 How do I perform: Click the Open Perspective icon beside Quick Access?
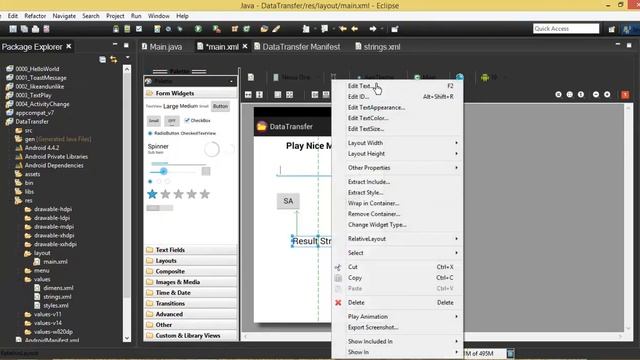611,29
